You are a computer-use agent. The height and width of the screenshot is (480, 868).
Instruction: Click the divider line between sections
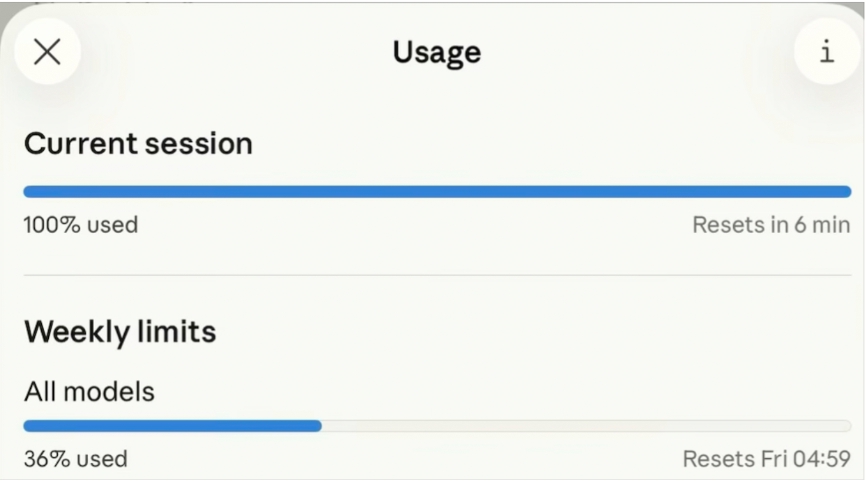coord(437,275)
